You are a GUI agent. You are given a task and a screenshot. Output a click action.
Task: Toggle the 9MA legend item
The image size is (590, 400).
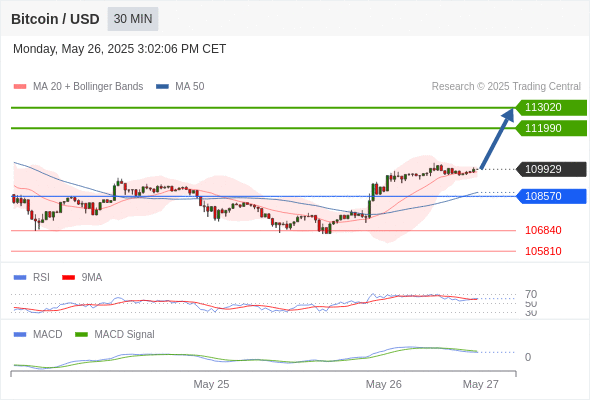tap(82, 277)
